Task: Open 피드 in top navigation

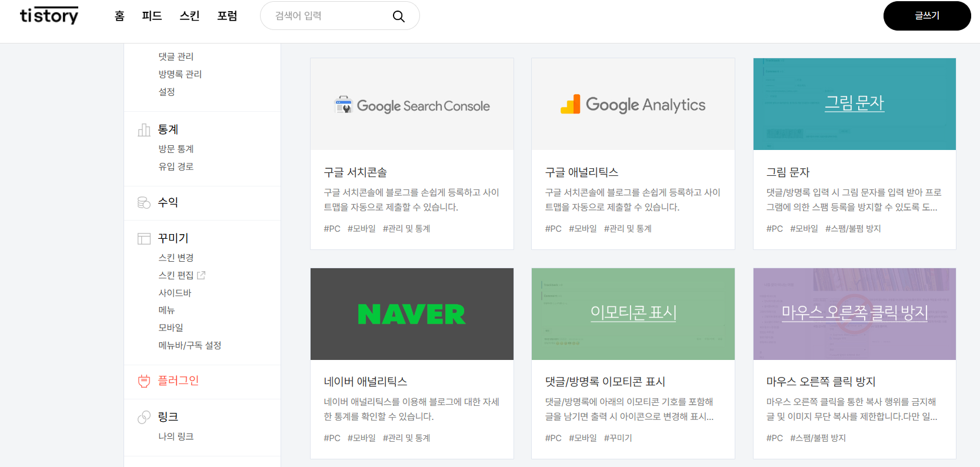Action: (152, 16)
